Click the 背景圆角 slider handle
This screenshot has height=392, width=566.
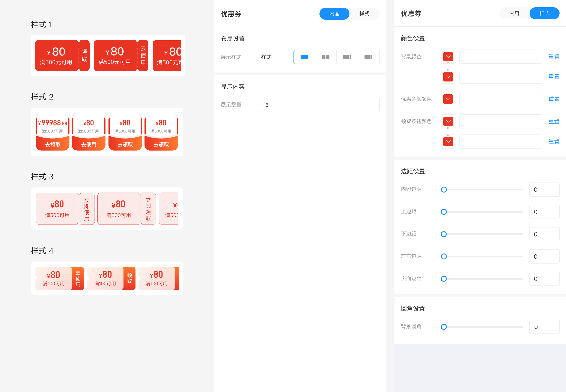444,327
